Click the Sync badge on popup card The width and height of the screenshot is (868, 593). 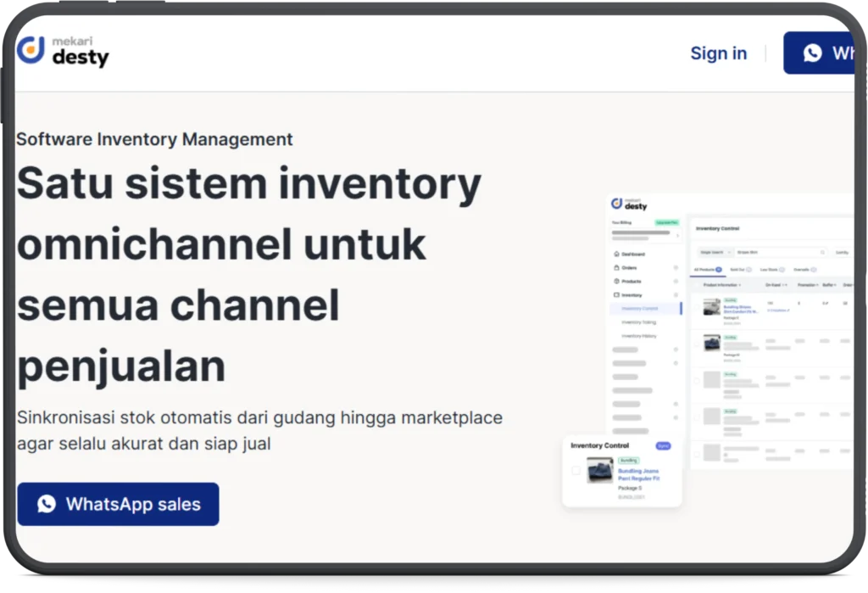click(663, 445)
